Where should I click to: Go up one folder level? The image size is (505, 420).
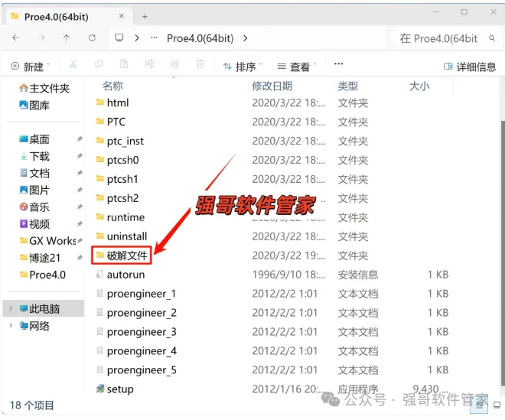(67, 38)
